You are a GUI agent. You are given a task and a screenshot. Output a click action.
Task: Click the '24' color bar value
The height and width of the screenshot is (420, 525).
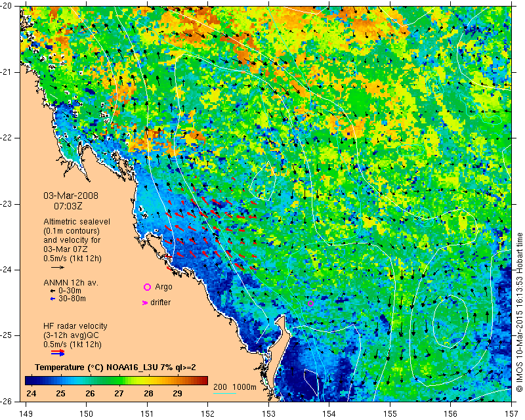click(x=31, y=394)
